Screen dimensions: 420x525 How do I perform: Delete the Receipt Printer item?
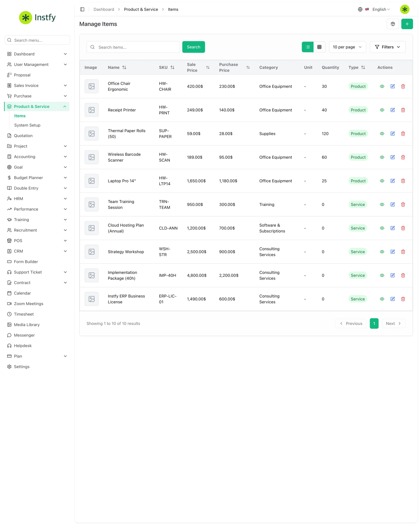[403, 110]
